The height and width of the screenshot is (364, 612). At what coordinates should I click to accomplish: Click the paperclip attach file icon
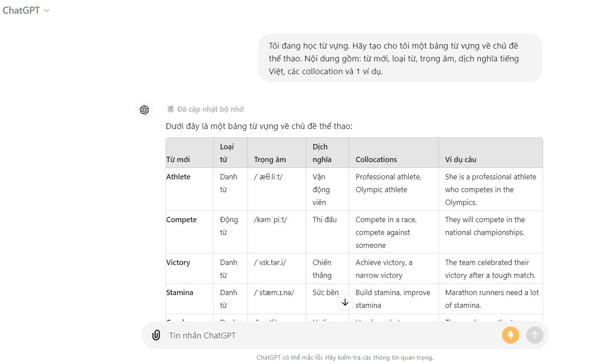point(156,335)
